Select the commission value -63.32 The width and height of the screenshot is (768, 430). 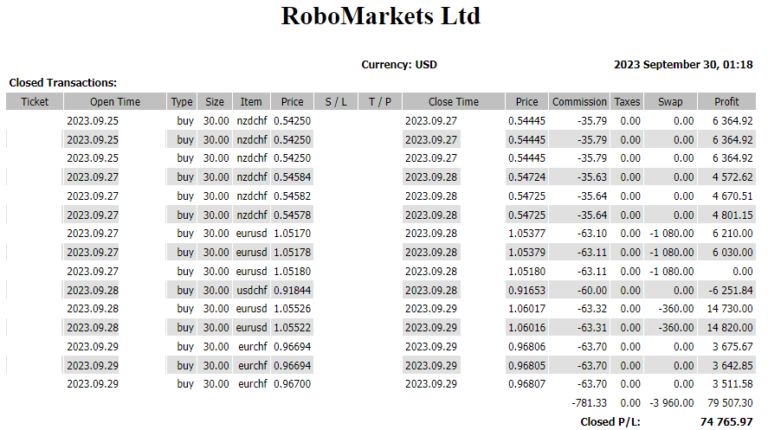pos(592,309)
